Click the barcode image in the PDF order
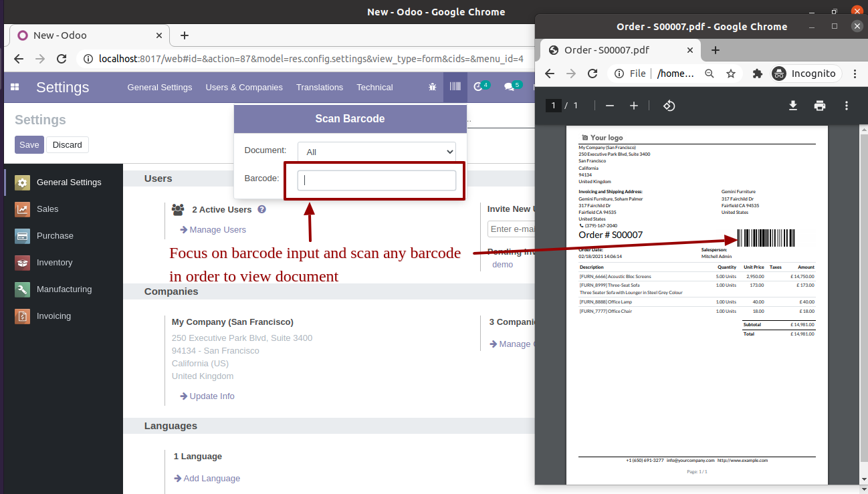This screenshot has width=868, height=494. point(766,238)
